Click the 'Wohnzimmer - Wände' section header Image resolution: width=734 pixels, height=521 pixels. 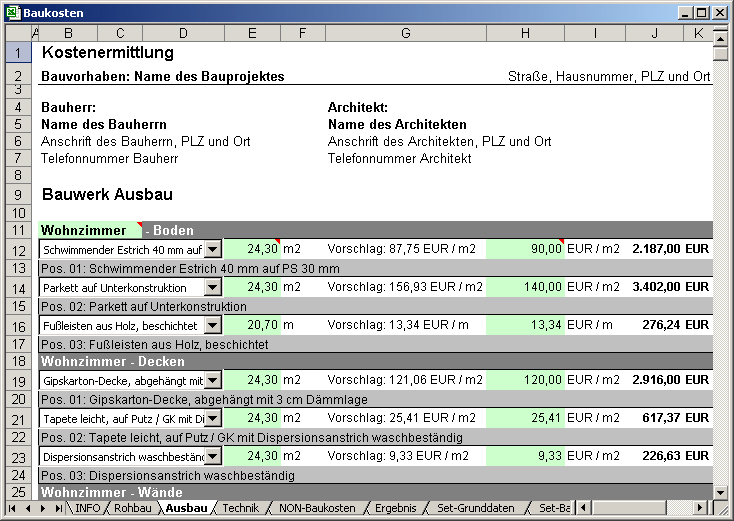(375, 492)
